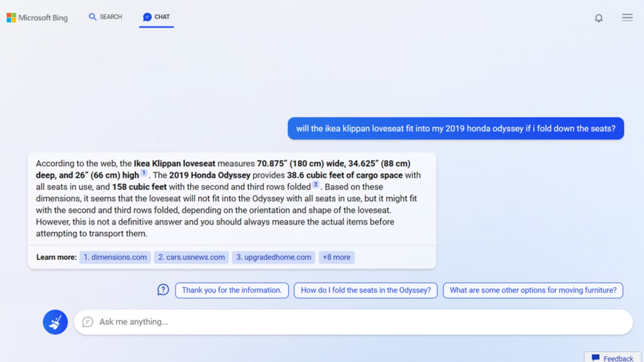Click the search magnifier icon
644x362 pixels.
[92, 17]
